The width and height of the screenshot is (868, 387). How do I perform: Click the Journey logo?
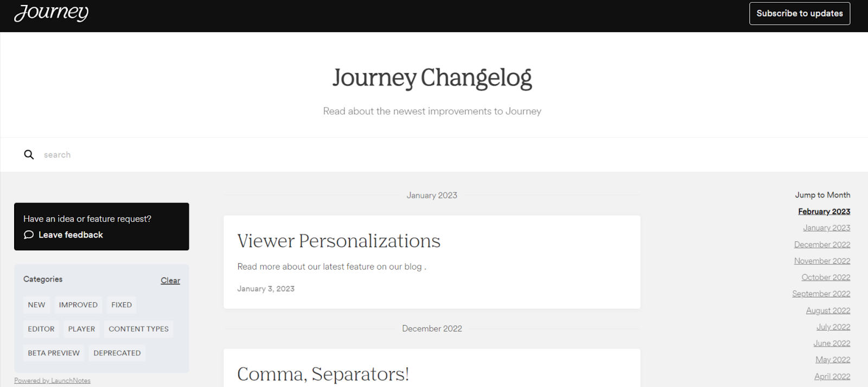(52, 13)
